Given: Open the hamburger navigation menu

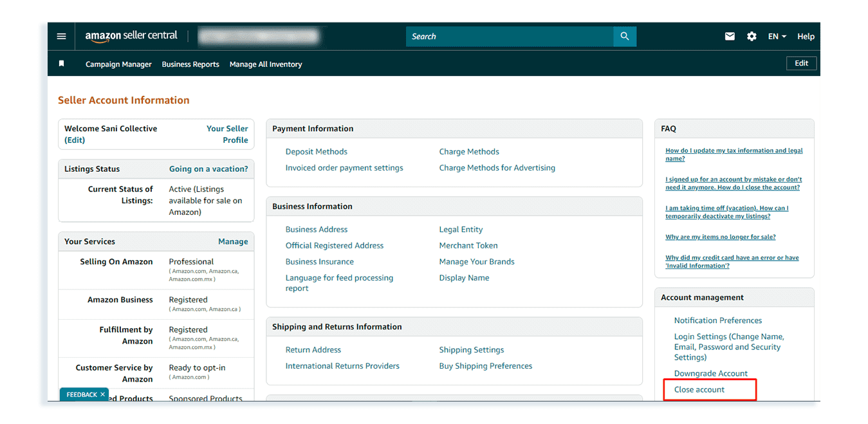Looking at the screenshot, I should [x=62, y=37].
